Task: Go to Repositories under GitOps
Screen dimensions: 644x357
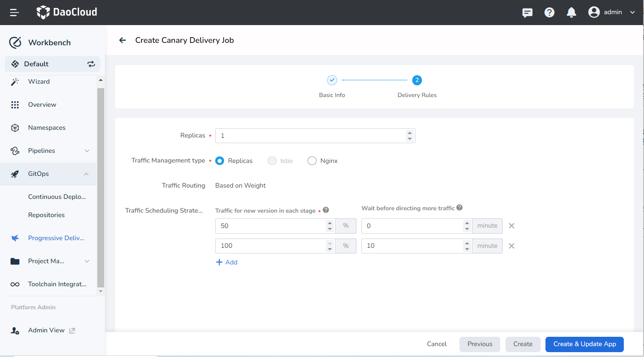Action: pyautogui.click(x=46, y=215)
